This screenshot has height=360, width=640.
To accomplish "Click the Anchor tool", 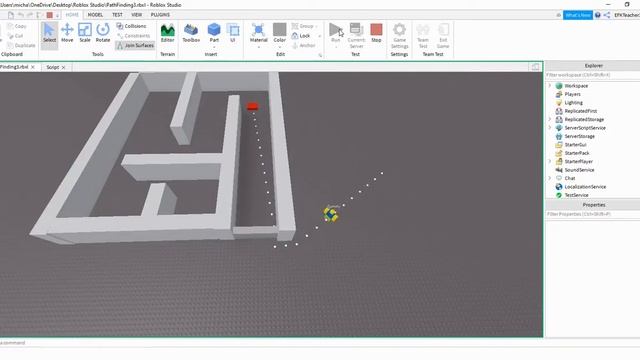I will (x=304, y=45).
